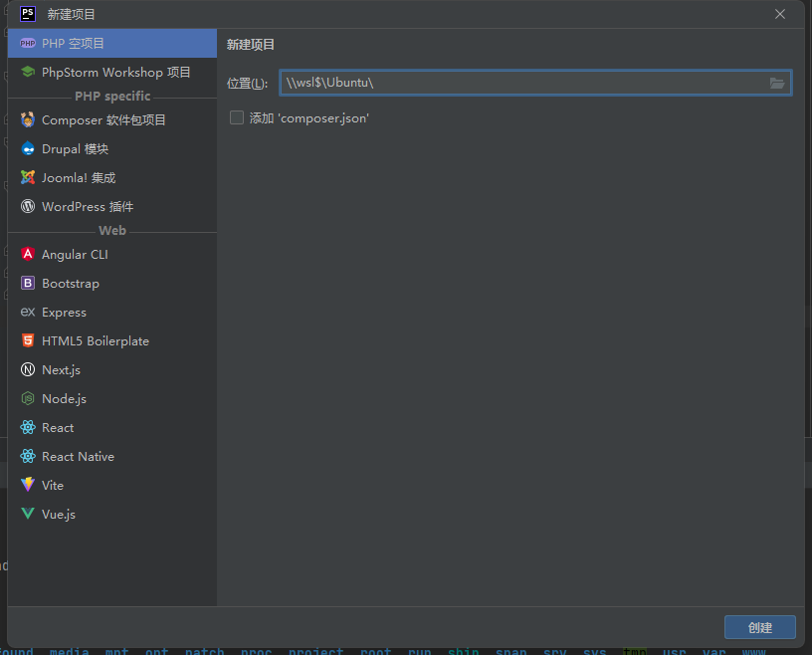
Task: Select Node.js project label
Action: (x=65, y=399)
